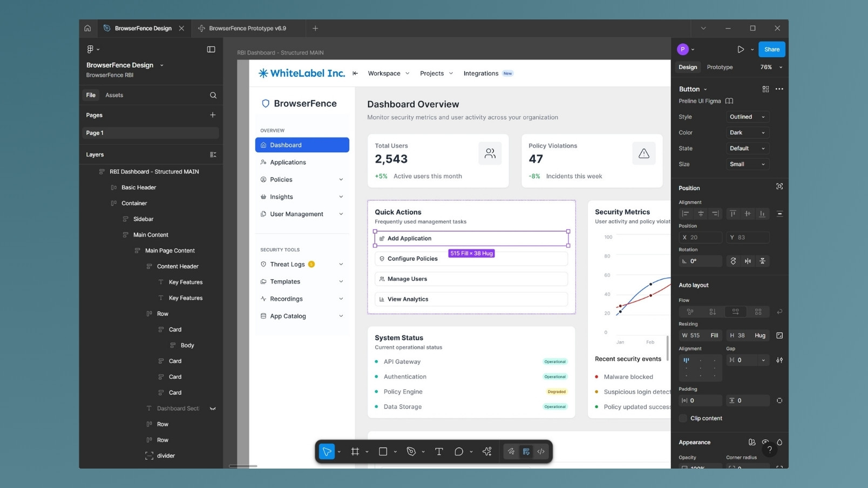This screenshot has height=488, width=868.
Task: Click the blue Share button
Action: coord(771,49)
